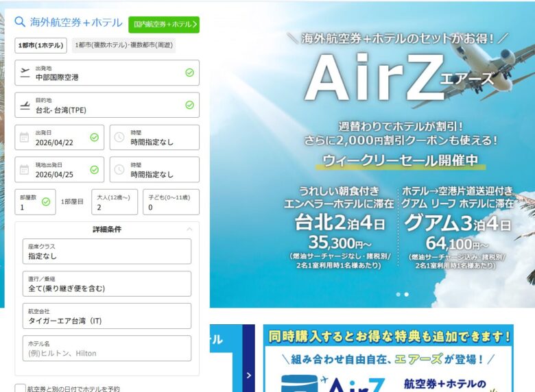Click the next arrow on the lower banner carousel
535x392 pixels.
[249, 375]
